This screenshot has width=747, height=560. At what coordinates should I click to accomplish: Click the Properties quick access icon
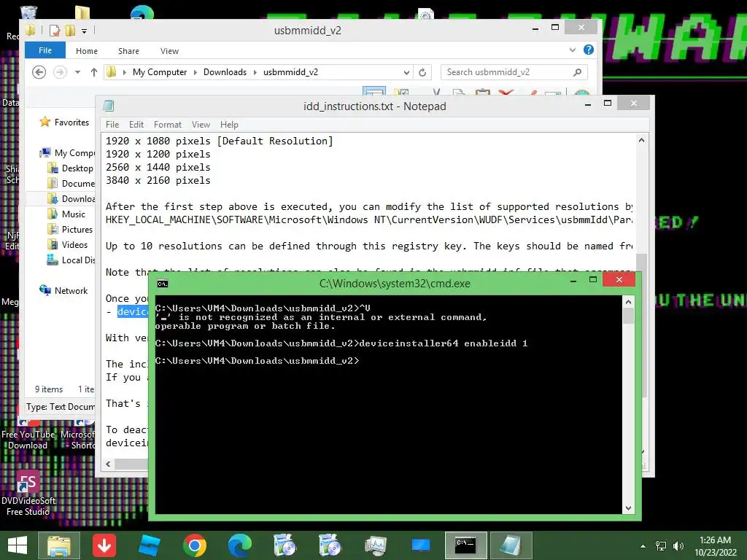(55, 31)
